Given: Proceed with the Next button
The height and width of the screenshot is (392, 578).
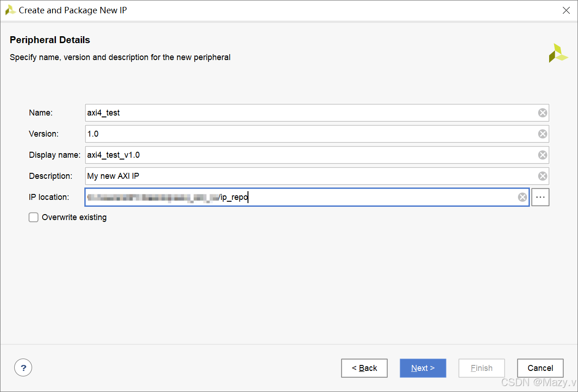Looking at the screenshot, I should [423, 368].
